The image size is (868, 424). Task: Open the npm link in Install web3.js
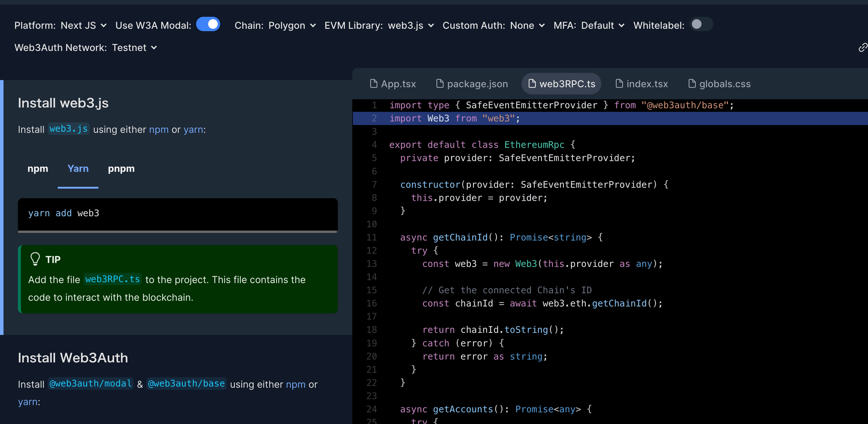tap(159, 129)
